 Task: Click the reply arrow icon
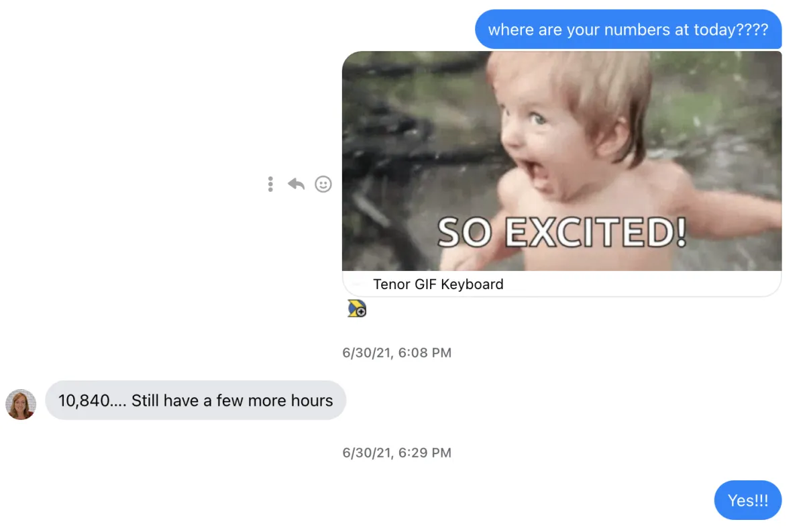click(x=296, y=184)
